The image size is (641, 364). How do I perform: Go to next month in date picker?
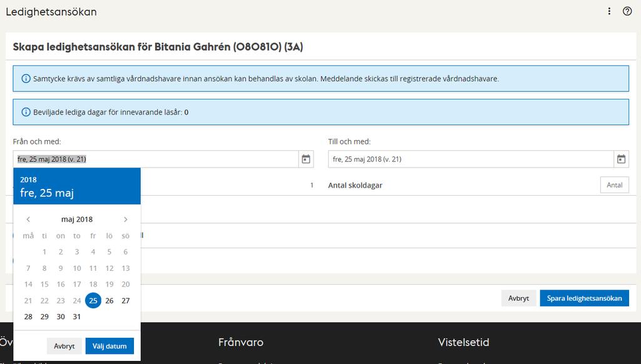pyautogui.click(x=125, y=220)
